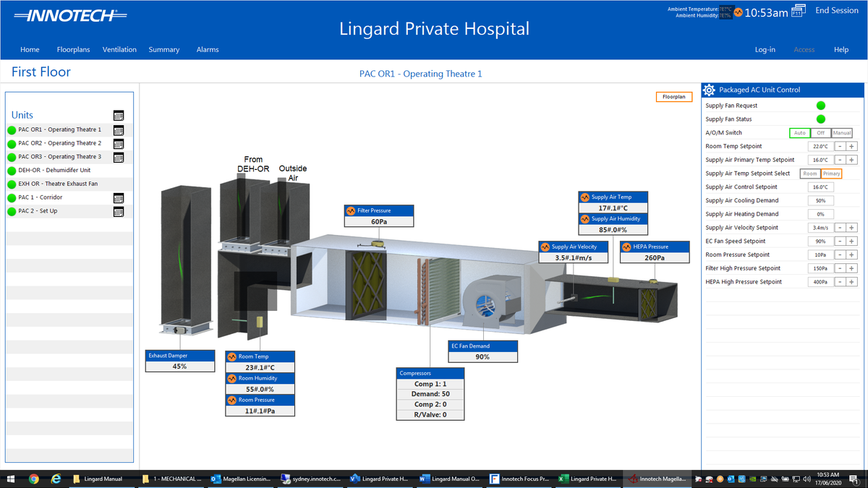
Task: Open Ventilation menu
Action: point(119,50)
